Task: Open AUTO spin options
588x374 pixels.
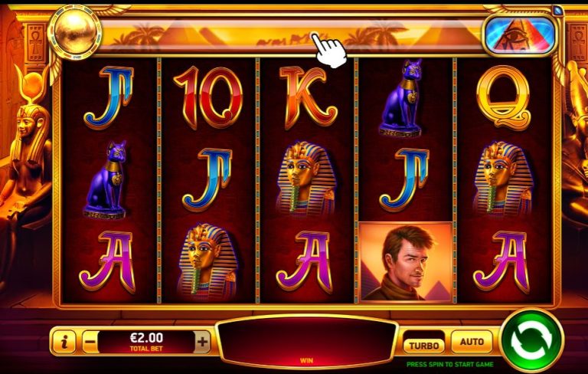Action: click(x=472, y=342)
